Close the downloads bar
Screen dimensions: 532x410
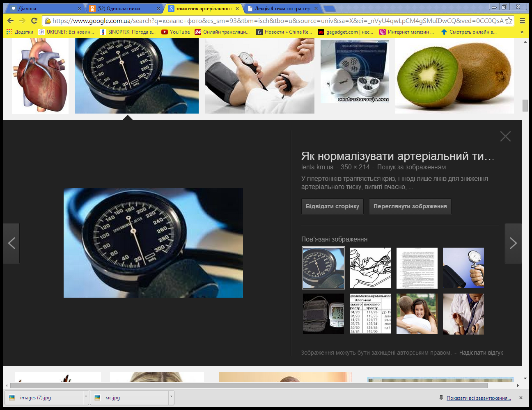point(521,398)
